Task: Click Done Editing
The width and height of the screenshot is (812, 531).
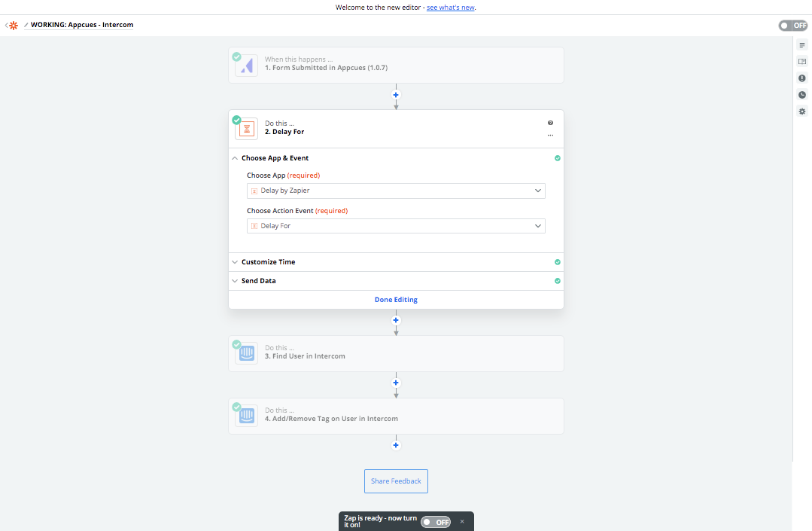Action: (x=396, y=300)
